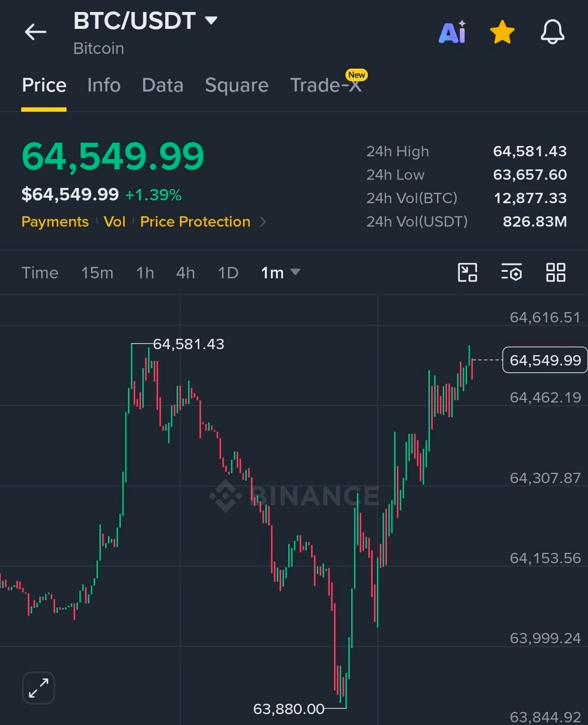Tap the 24h Vol(USDT) value 826.83M

[535, 221]
